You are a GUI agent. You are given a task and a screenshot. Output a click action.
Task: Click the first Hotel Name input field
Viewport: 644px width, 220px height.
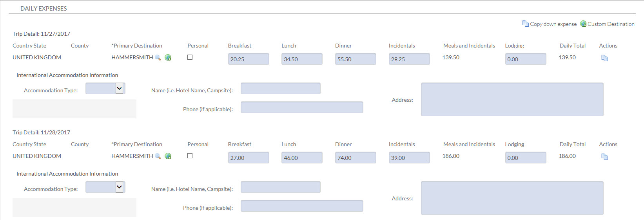tap(280, 89)
